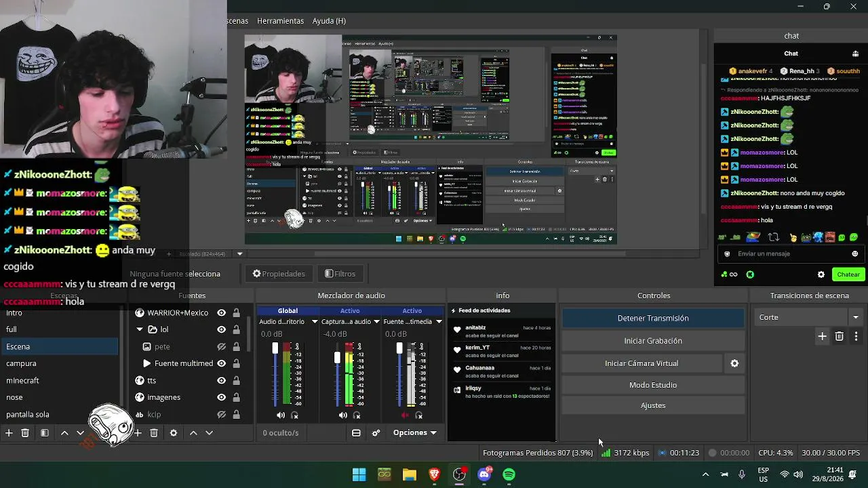Send message with the Chatear button

click(x=848, y=274)
